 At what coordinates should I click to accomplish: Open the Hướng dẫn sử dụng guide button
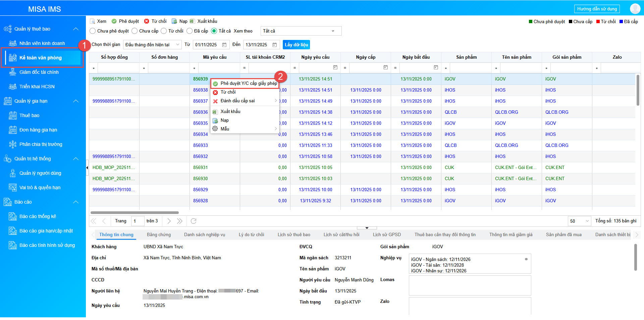point(597,9)
